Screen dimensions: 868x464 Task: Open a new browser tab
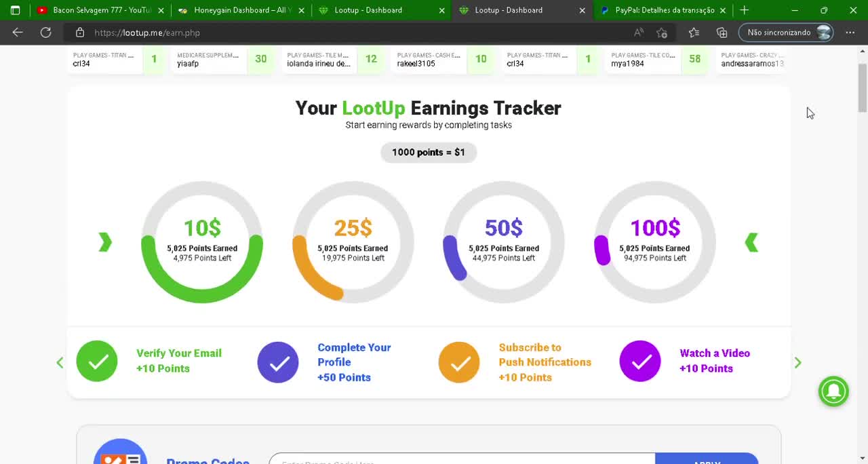(x=744, y=10)
